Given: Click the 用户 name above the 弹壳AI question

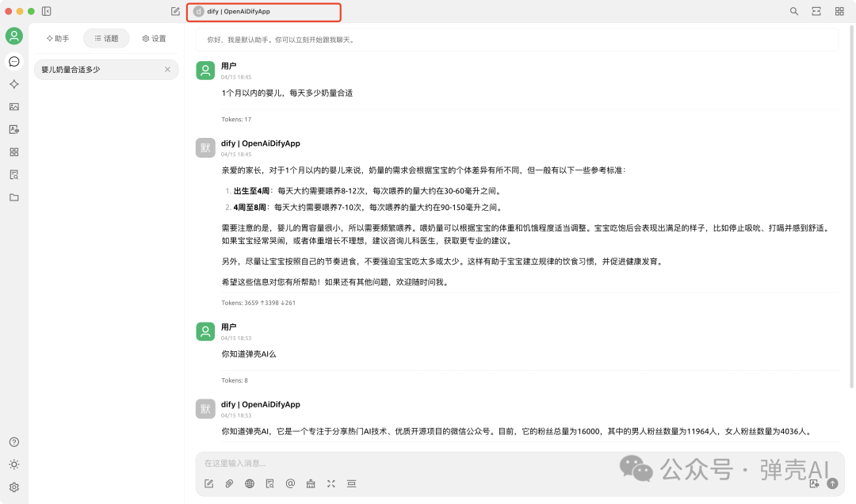Looking at the screenshot, I should [229, 327].
